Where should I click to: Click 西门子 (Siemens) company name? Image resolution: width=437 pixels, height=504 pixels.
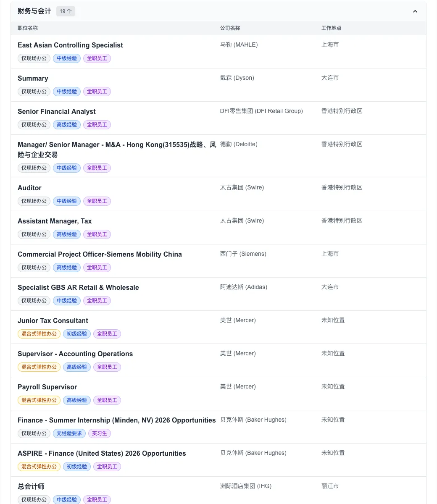(x=243, y=254)
